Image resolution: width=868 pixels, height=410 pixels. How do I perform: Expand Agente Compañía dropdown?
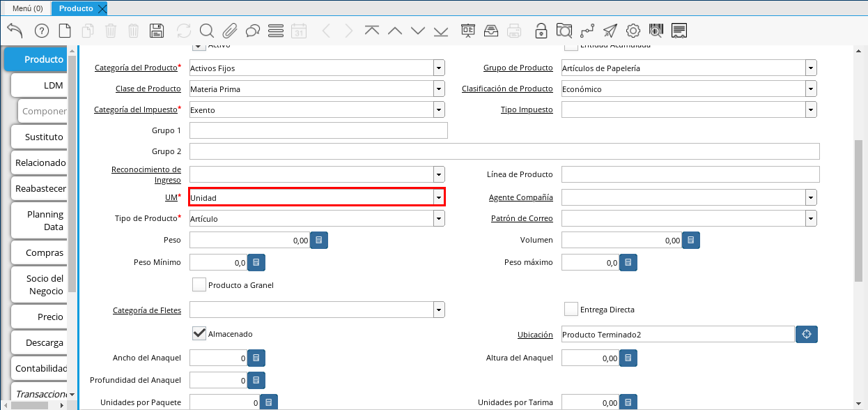click(811, 197)
